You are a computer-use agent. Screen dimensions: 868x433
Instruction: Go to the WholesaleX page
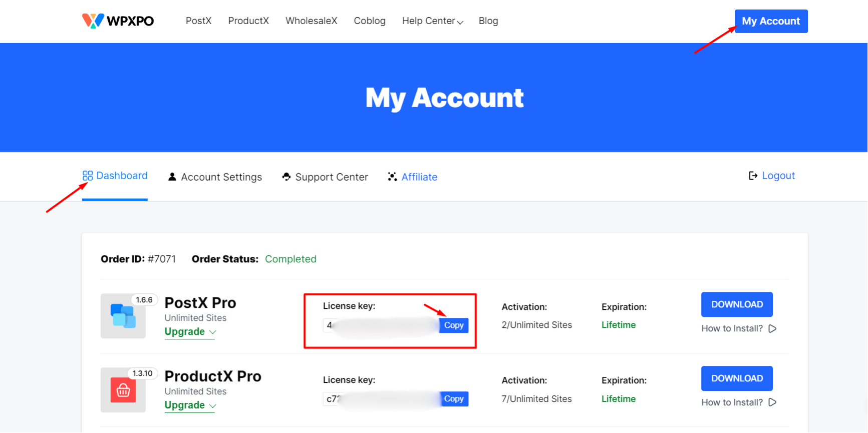tap(311, 21)
